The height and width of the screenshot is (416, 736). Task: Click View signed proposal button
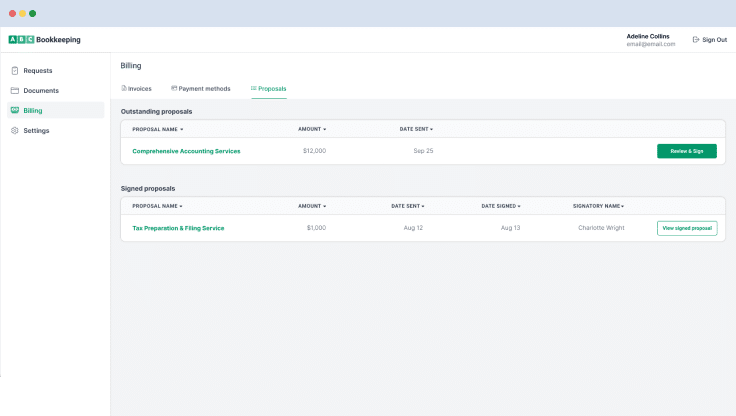coord(686,228)
